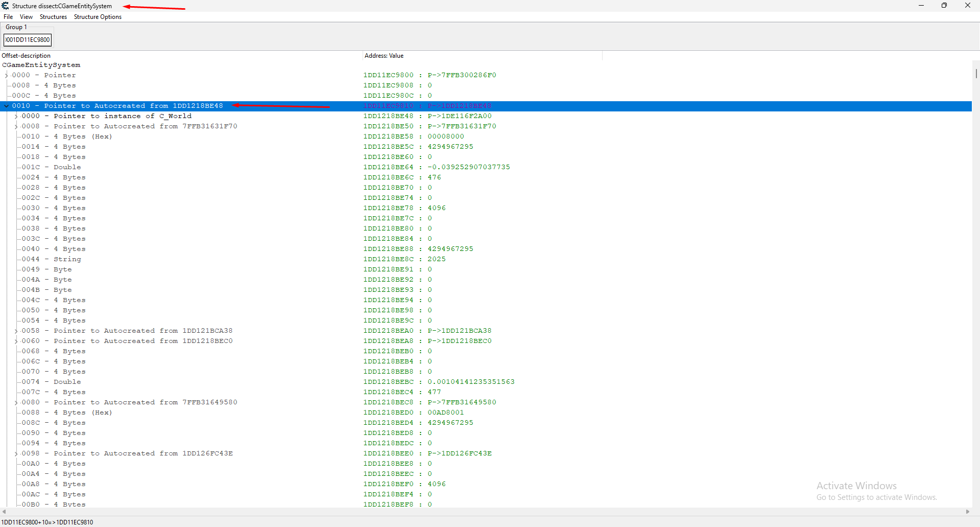
Task: Open the Structure Options menu
Action: pyautogui.click(x=98, y=17)
